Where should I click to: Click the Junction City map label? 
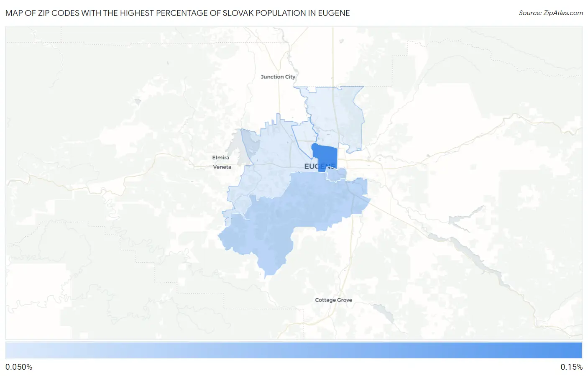278,77
